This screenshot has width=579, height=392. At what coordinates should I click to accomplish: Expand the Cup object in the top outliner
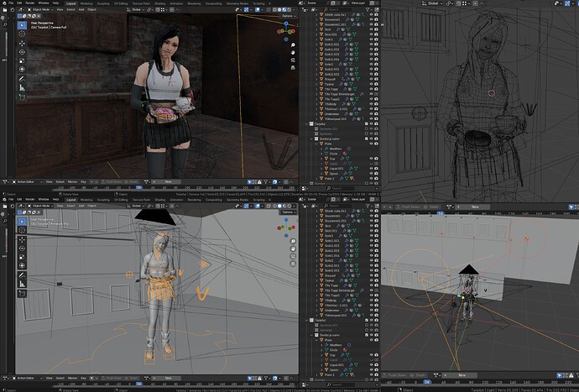(321, 159)
